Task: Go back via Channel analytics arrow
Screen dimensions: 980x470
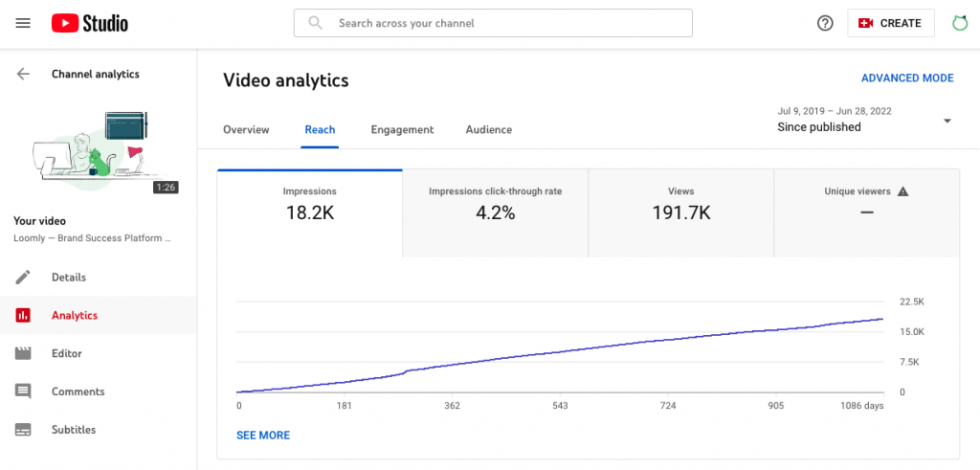Action: (x=23, y=74)
